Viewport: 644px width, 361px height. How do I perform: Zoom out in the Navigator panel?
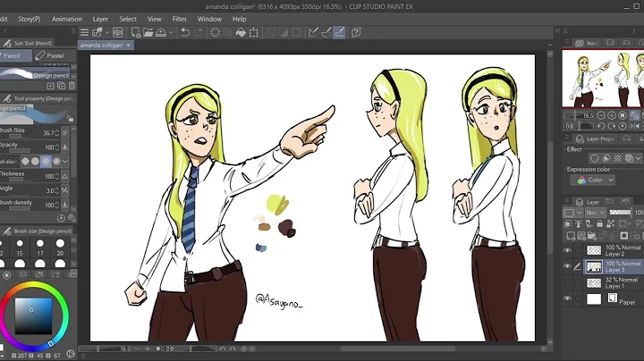(601, 115)
